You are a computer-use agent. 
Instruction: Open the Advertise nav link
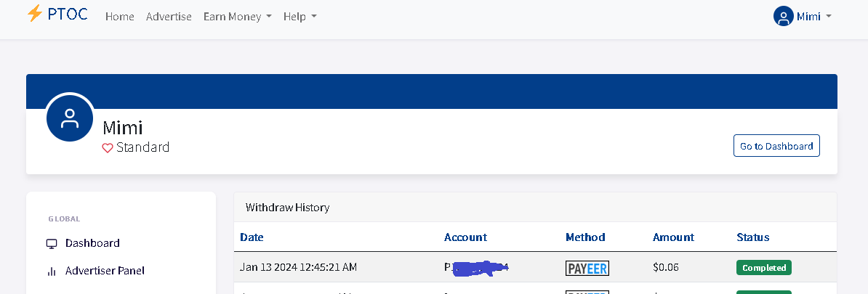(169, 17)
